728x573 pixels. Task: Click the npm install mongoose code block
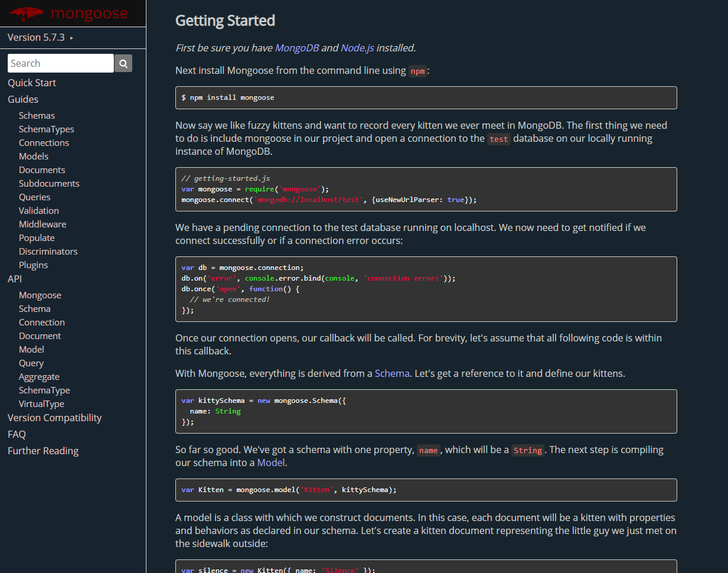click(x=426, y=97)
